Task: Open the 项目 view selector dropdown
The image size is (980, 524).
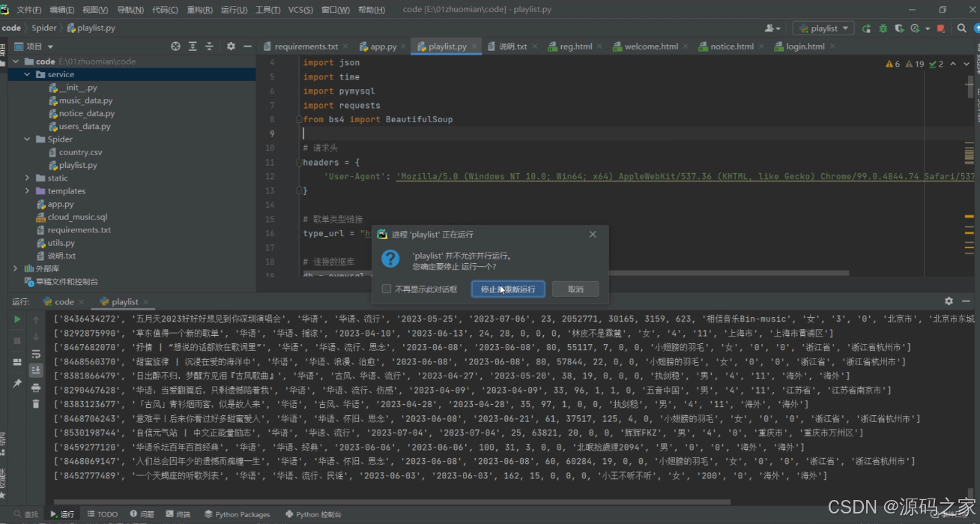Action: 34,46
